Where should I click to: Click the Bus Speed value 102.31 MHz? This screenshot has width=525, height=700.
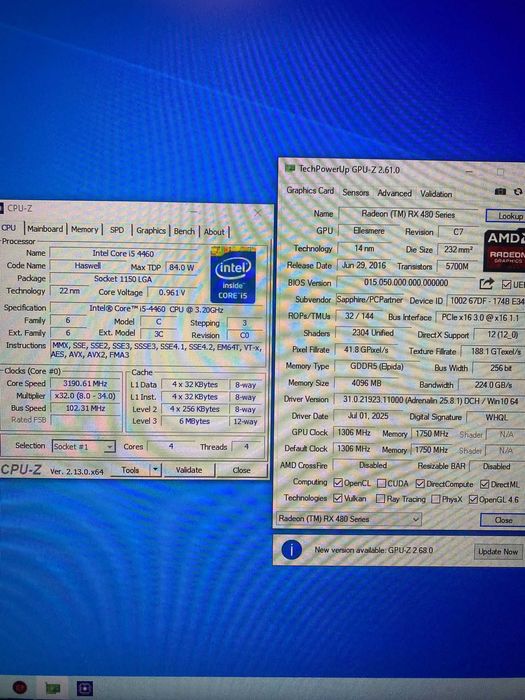pos(85,408)
